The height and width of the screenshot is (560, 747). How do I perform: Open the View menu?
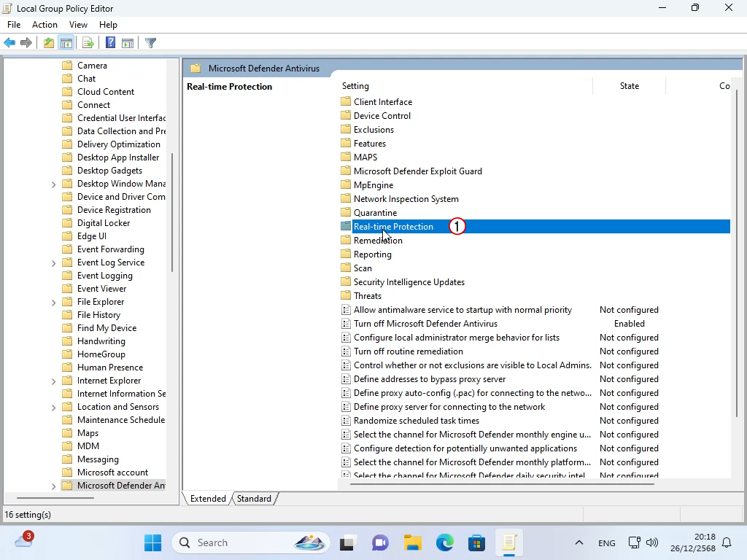pyautogui.click(x=78, y=25)
